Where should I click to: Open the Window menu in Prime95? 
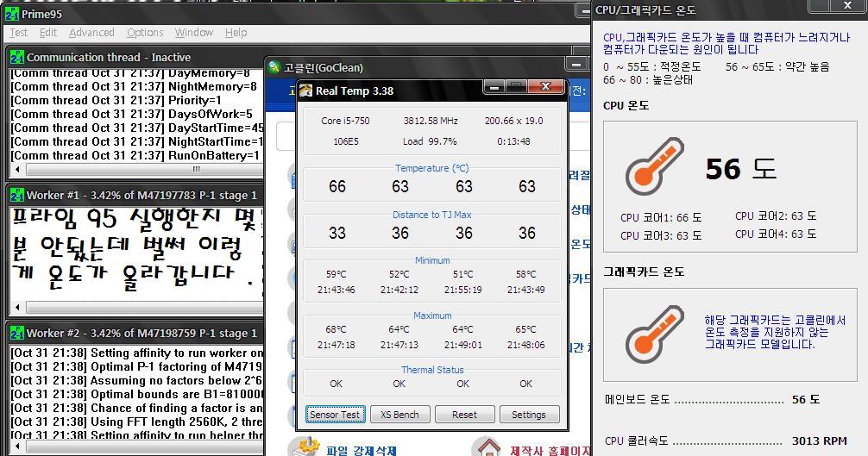pos(194,33)
